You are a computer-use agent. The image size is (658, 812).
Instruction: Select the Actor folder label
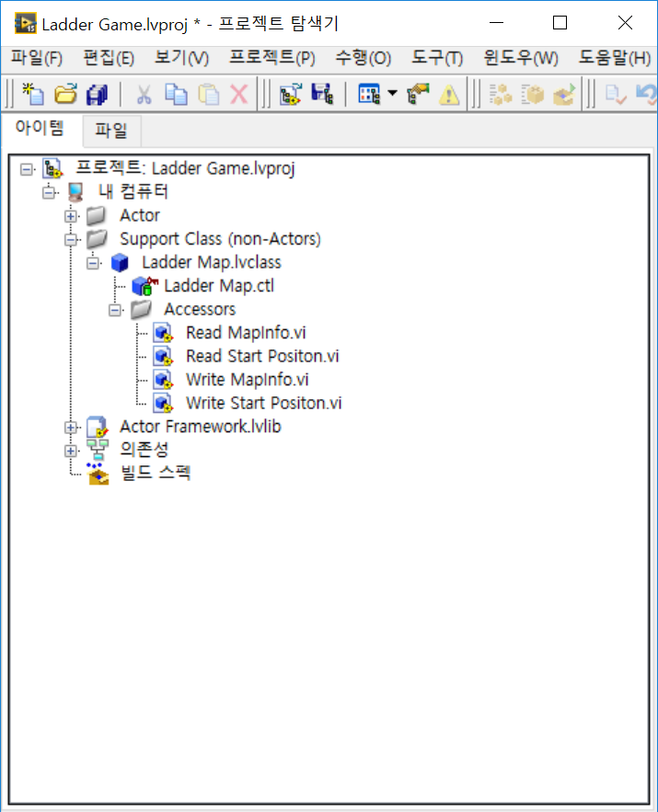(140, 215)
